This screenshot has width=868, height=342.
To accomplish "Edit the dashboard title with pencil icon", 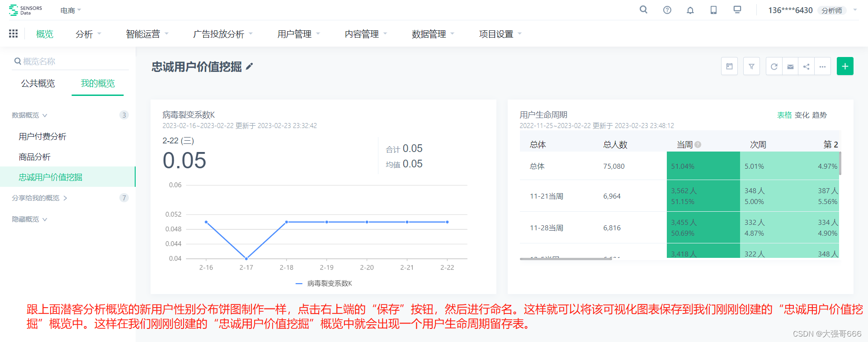I will tap(250, 66).
